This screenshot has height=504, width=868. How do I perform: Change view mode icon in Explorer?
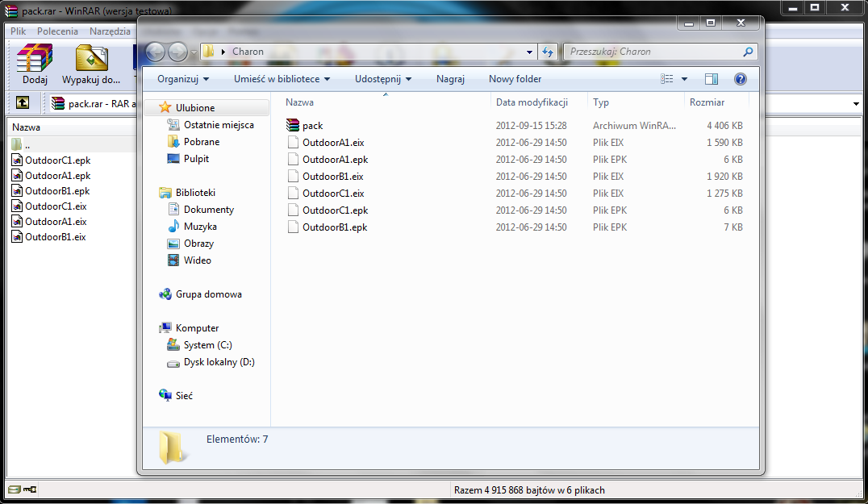667,79
